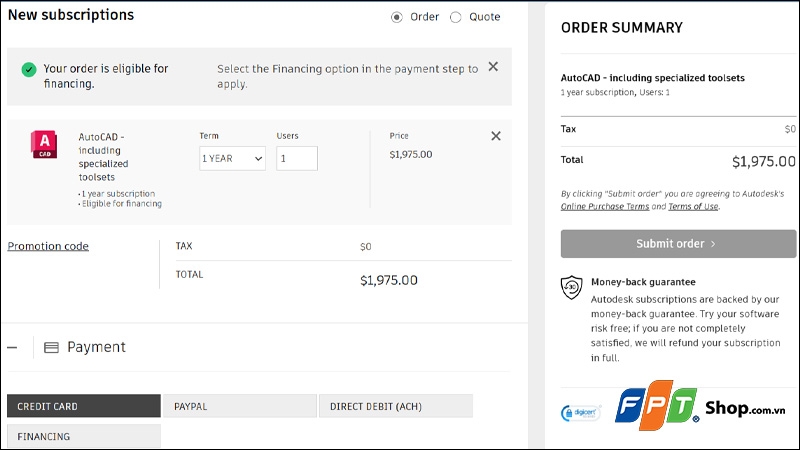Click the DigiCert security badge

click(x=580, y=412)
